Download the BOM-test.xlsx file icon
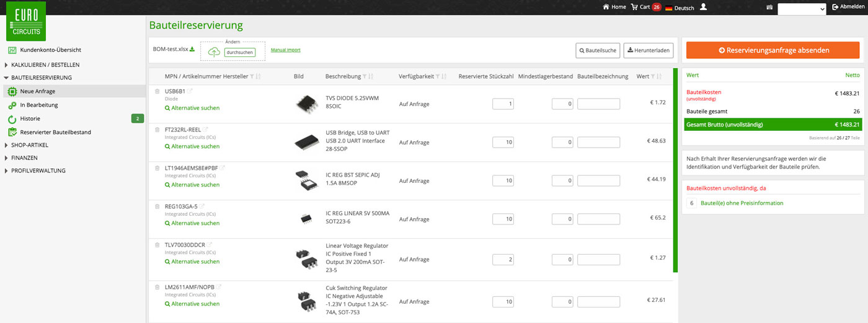The height and width of the screenshot is (323, 868). coord(192,50)
